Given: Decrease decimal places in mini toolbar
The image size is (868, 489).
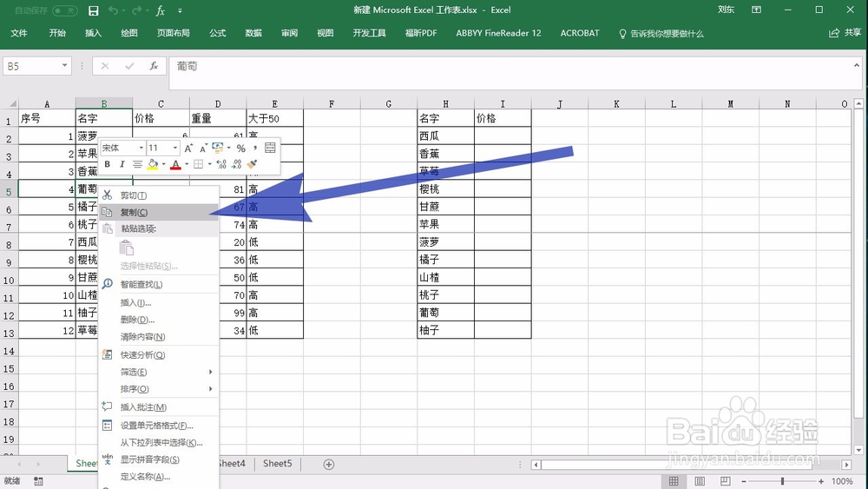Looking at the screenshot, I should (x=237, y=164).
